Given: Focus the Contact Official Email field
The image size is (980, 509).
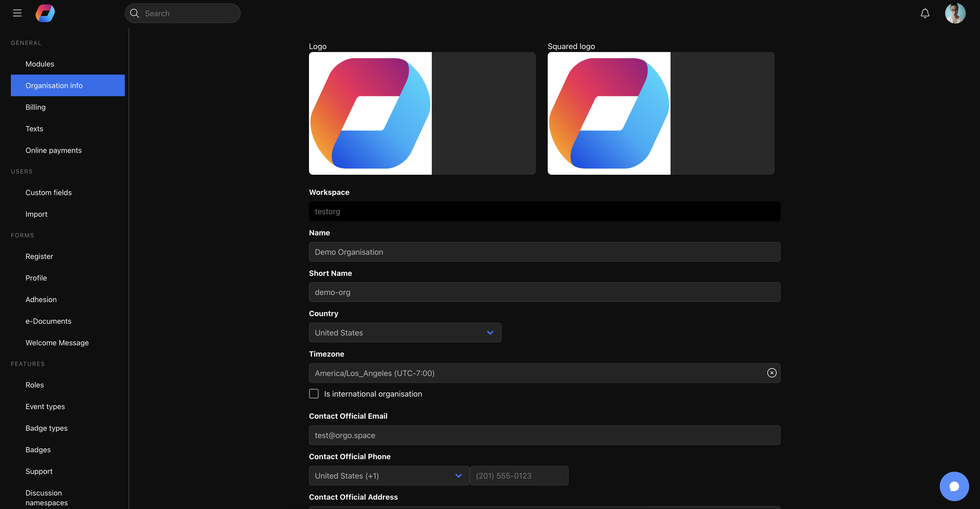Looking at the screenshot, I should pos(544,435).
